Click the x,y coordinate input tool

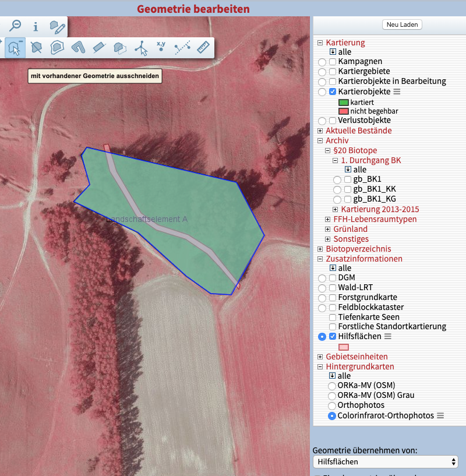pyautogui.click(x=161, y=47)
